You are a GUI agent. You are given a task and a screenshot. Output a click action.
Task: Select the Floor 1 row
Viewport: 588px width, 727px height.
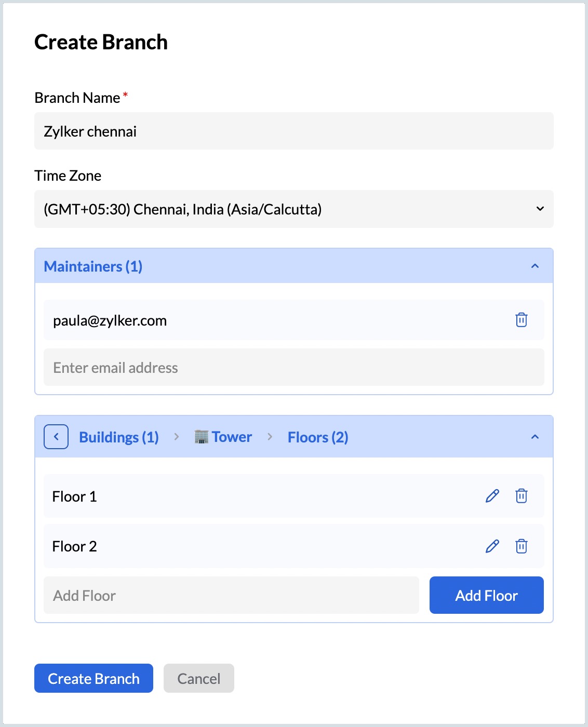(x=260, y=496)
